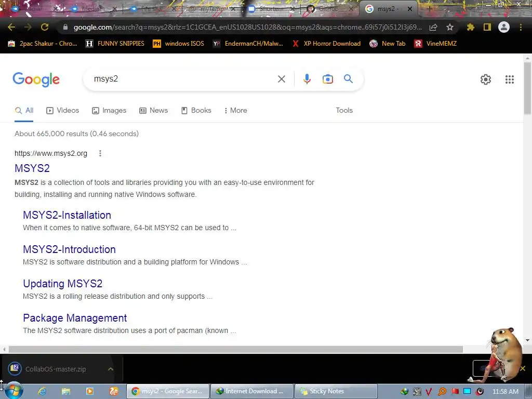
Task: Switch to Internet Download Manager taskbar window
Action: (x=251, y=391)
